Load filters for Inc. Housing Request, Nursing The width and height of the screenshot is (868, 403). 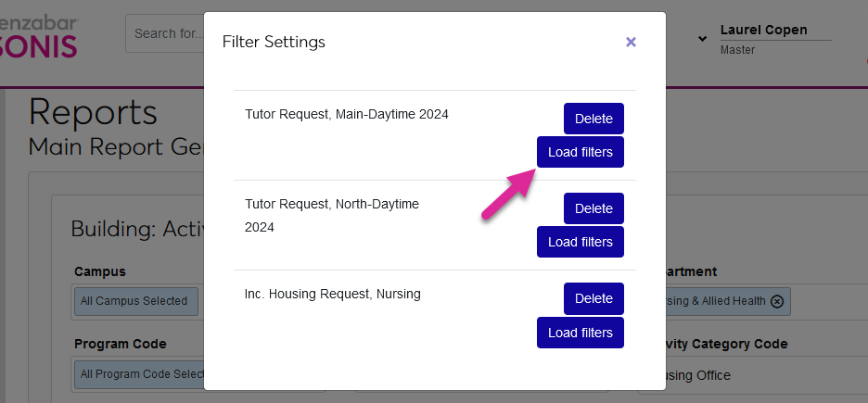[x=581, y=333]
